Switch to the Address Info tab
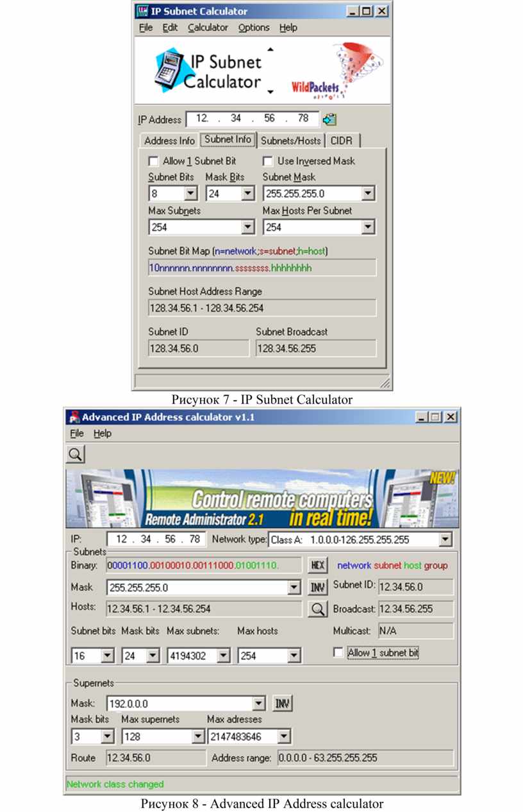Image resolution: width=523 pixels, height=812 pixels. coord(170,140)
